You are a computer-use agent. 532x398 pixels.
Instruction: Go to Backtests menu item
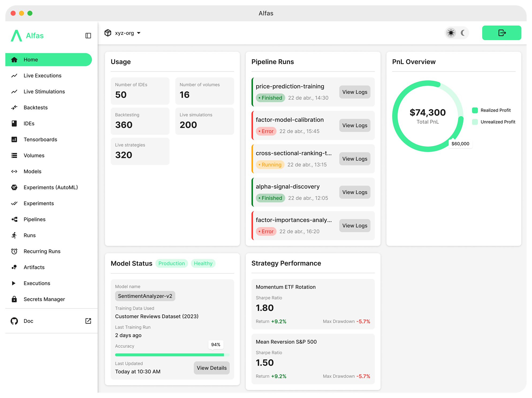(36, 108)
